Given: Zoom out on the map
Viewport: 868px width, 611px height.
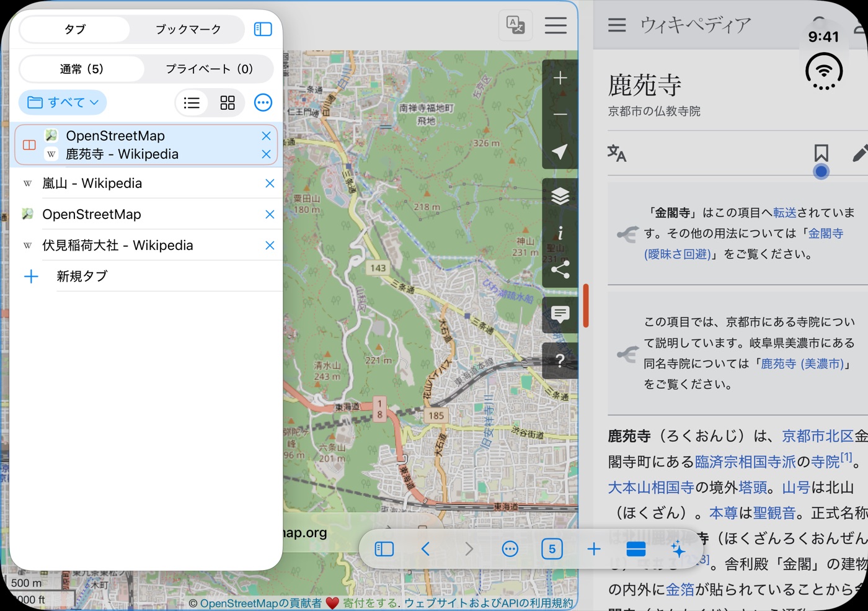Looking at the screenshot, I should pyautogui.click(x=560, y=115).
